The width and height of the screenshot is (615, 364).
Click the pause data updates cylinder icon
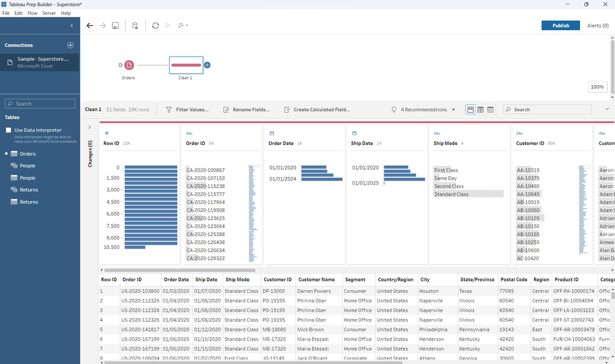point(135,25)
